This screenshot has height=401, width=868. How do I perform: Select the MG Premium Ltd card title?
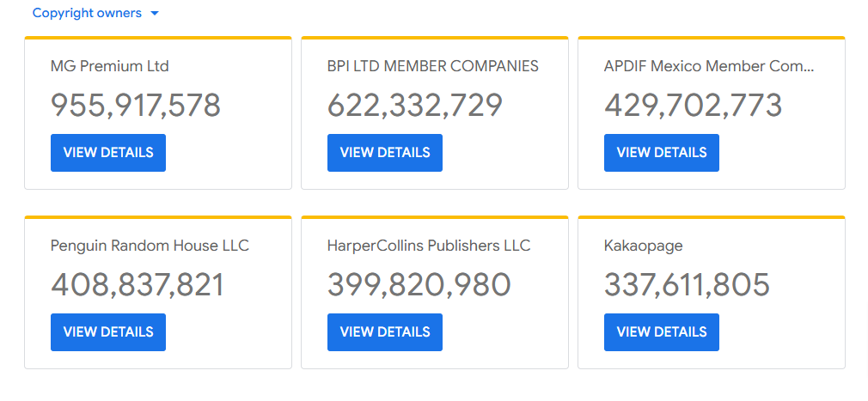[110, 66]
